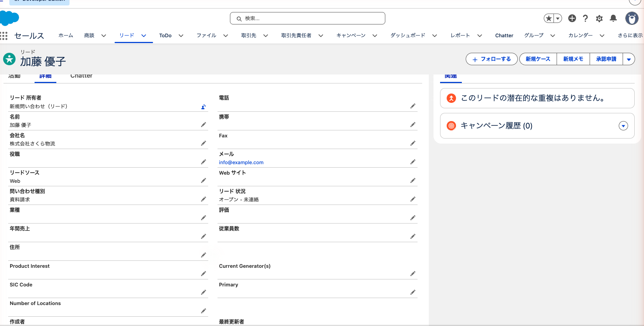
Task: Click the 新規メモ button
Action: click(573, 59)
